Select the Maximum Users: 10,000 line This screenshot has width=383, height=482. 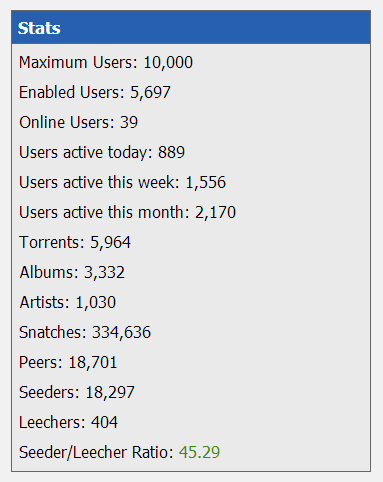[106, 62]
